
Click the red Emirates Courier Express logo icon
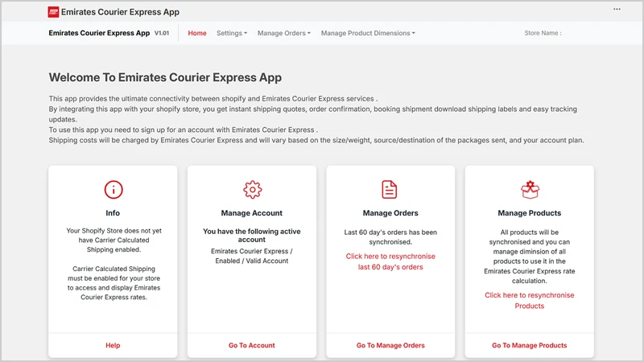pyautogui.click(x=53, y=12)
